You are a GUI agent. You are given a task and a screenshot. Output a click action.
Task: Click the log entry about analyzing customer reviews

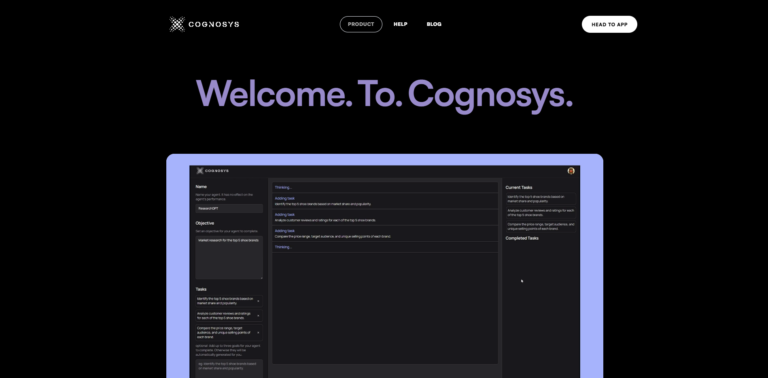(x=385, y=217)
